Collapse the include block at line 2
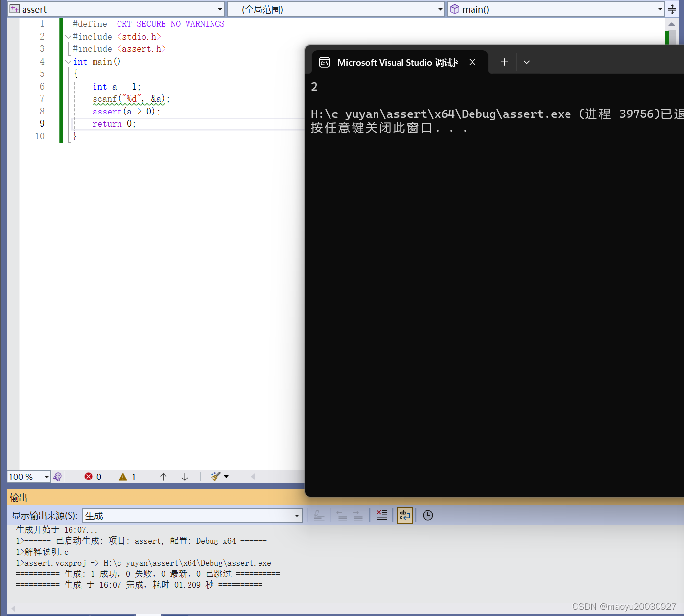 coord(68,36)
